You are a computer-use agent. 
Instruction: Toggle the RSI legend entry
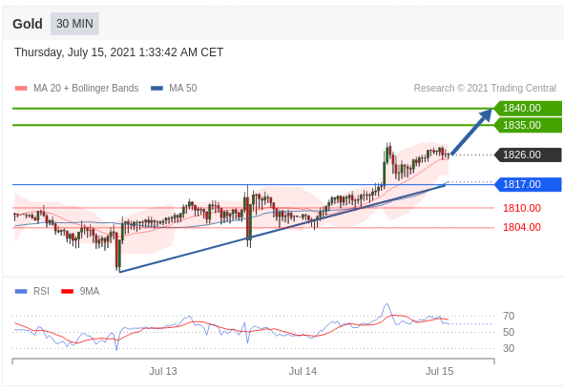(x=32, y=291)
